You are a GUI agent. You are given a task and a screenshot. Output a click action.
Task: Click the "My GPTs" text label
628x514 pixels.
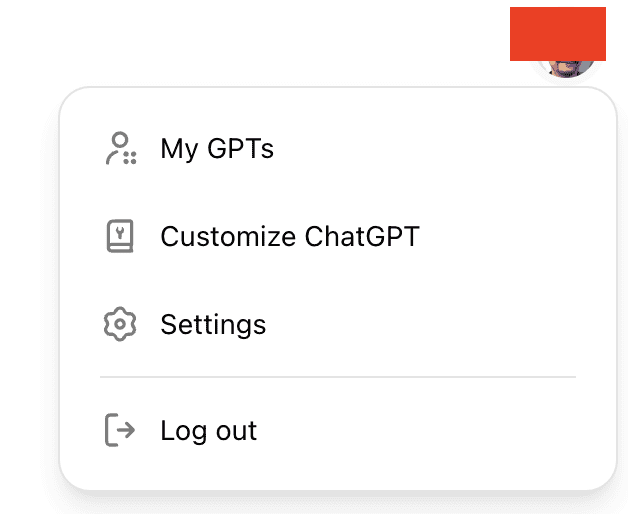tap(217, 149)
